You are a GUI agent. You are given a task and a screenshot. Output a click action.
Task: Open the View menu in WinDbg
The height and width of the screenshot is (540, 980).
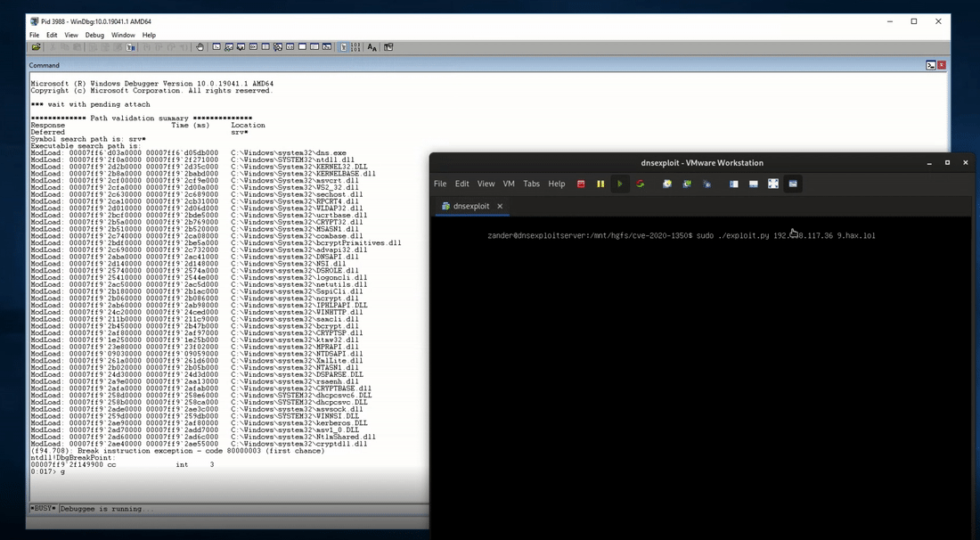(x=71, y=35)
